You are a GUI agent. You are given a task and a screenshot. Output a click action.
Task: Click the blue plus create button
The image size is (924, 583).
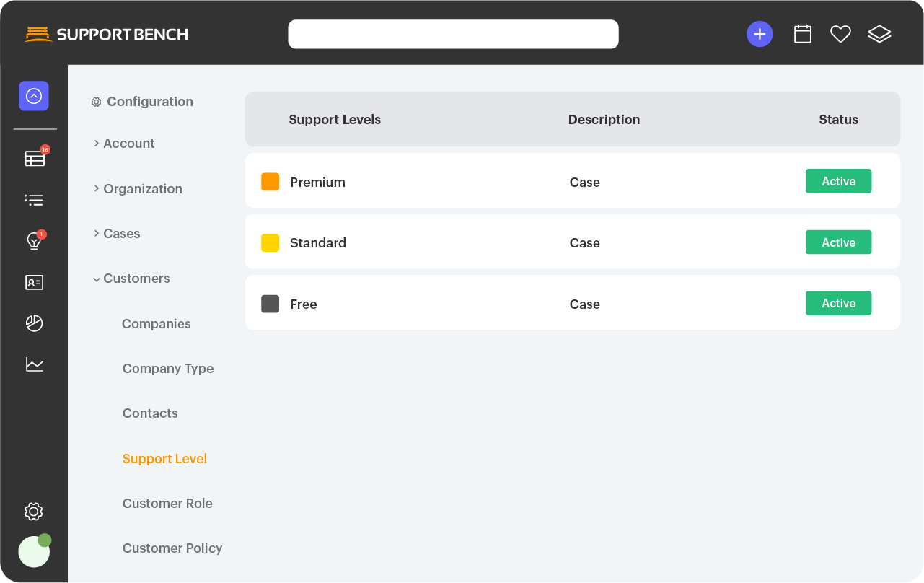coord(760,34)
